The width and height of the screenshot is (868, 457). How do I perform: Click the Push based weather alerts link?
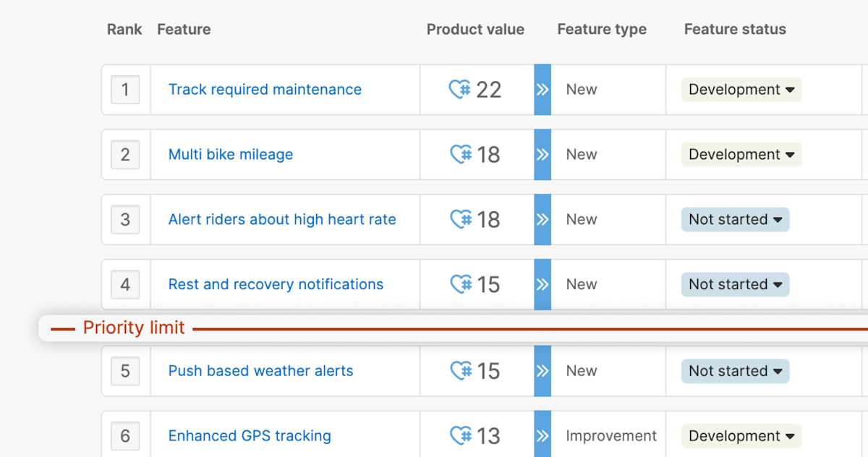tap(260, 370)
